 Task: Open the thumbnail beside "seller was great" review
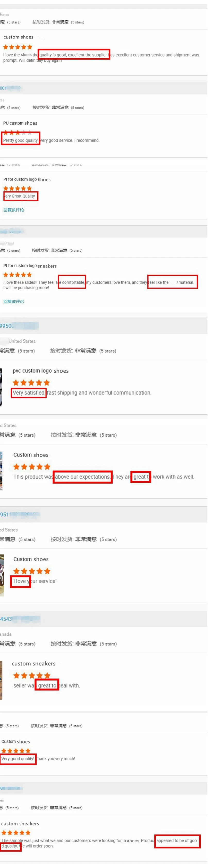tap(1, 680)
